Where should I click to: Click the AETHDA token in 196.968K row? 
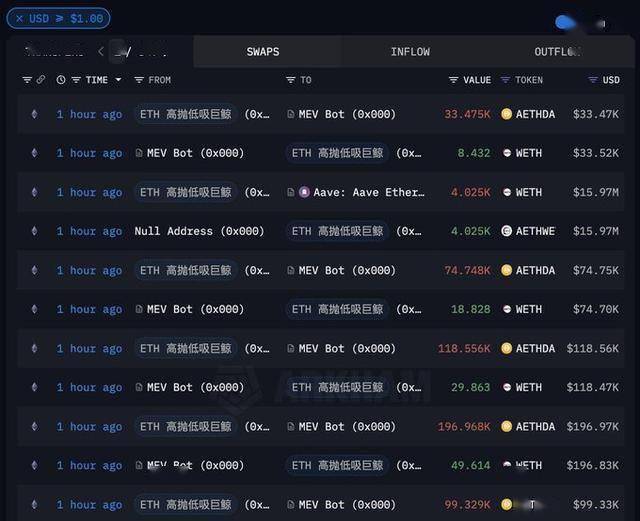coord(535,426)
